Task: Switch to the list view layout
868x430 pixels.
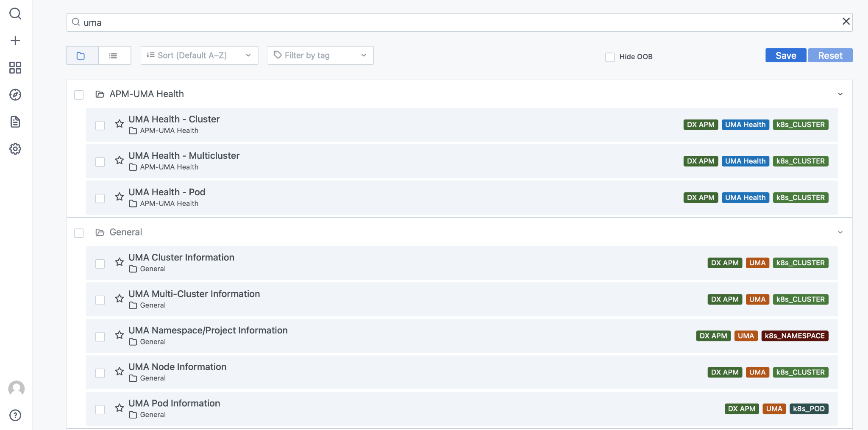Action: [114, 55]
